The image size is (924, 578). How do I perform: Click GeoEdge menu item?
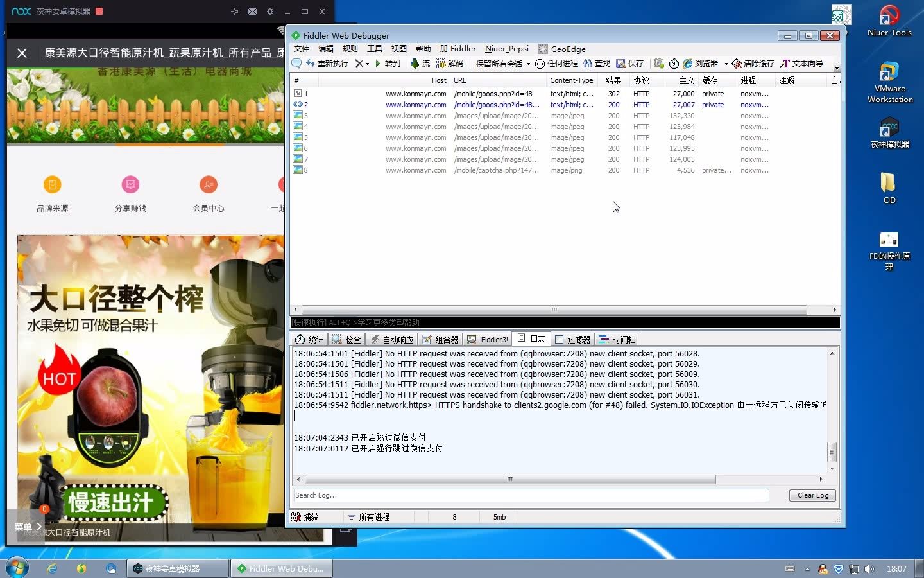click(562, 49)
